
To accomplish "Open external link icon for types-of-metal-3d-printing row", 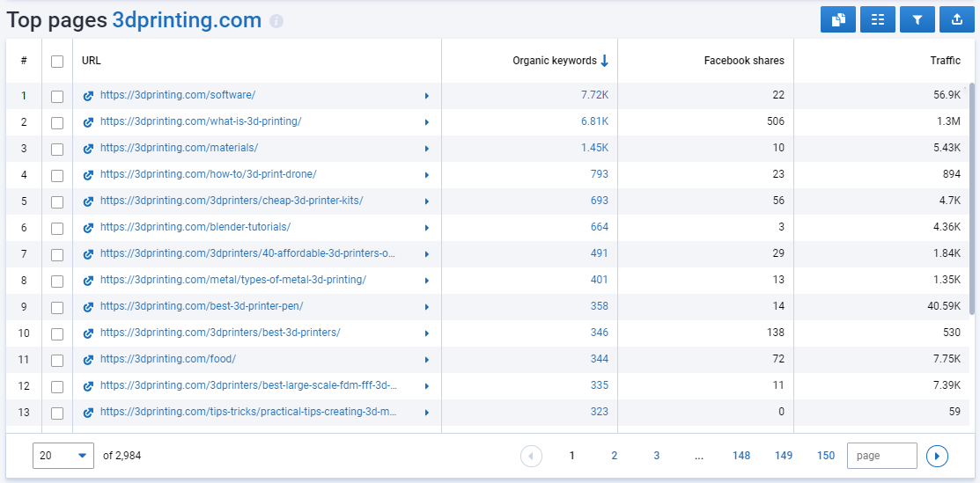I will [x=88, y=280].
